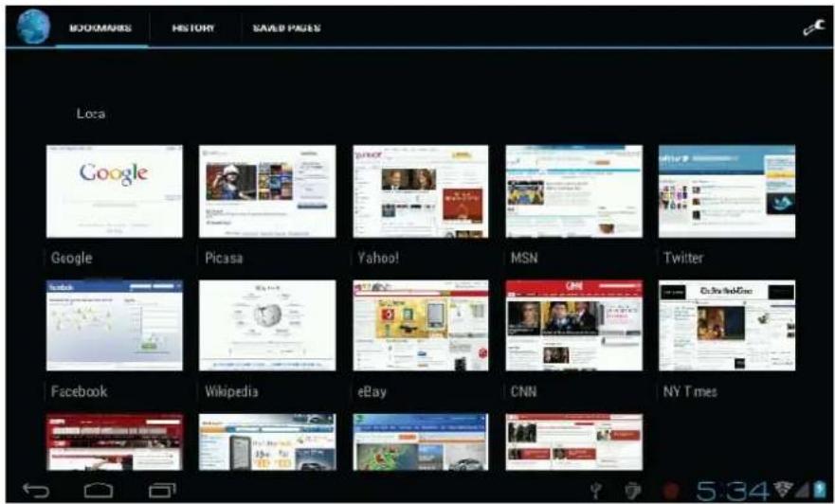Tap the USB connection status icon
This screenshot has width=835, height=504.
(596, 490)
